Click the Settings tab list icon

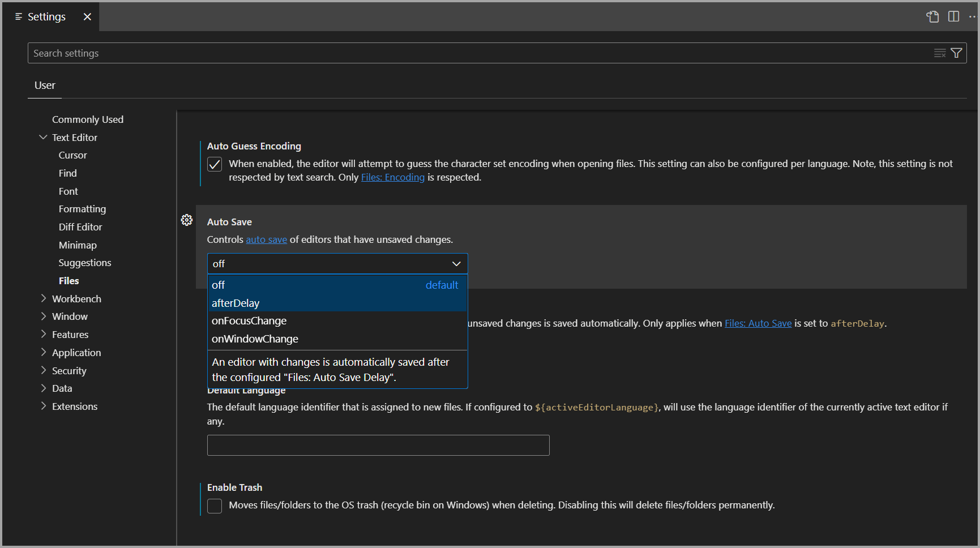pos(18,16)
